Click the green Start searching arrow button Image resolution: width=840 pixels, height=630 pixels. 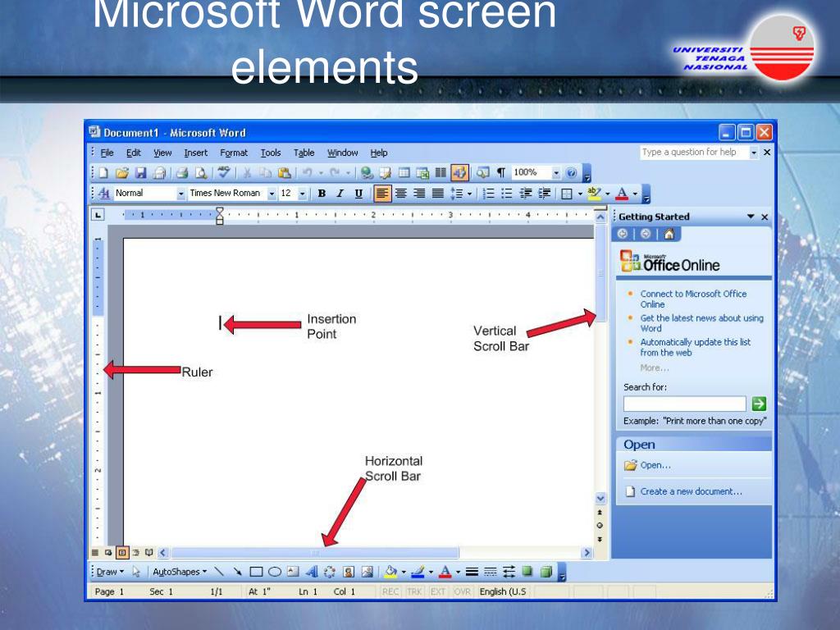coord(759,404)
